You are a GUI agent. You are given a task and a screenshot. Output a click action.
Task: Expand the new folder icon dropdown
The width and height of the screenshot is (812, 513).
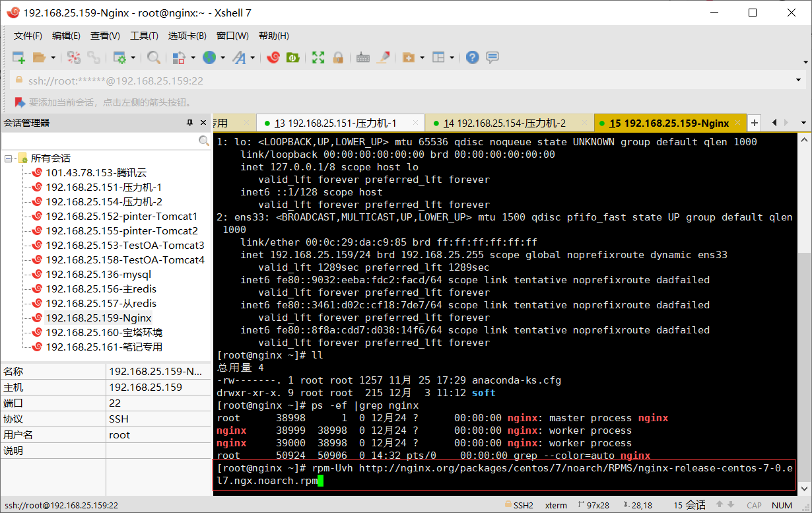click(x=422, y=57)
